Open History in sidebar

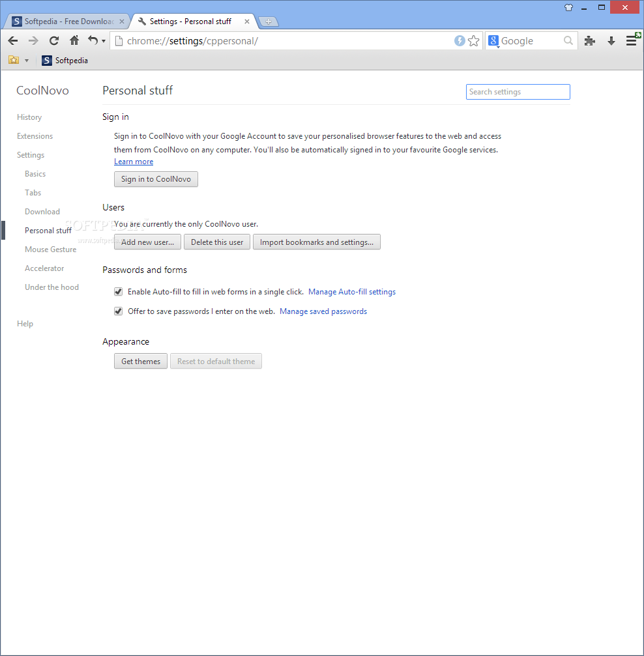pyautogui.click(x=29, y=117)
